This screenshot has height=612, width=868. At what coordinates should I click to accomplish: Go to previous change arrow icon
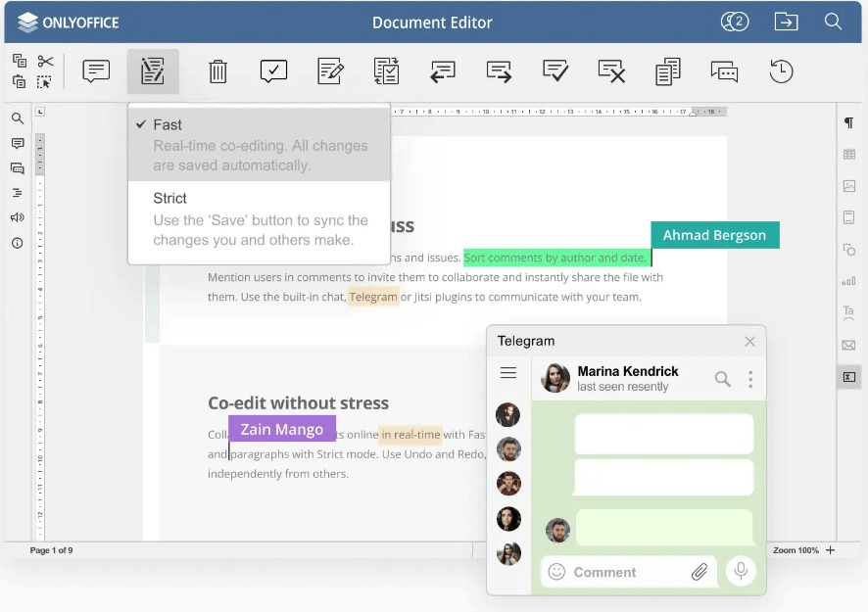coord(442,71)
